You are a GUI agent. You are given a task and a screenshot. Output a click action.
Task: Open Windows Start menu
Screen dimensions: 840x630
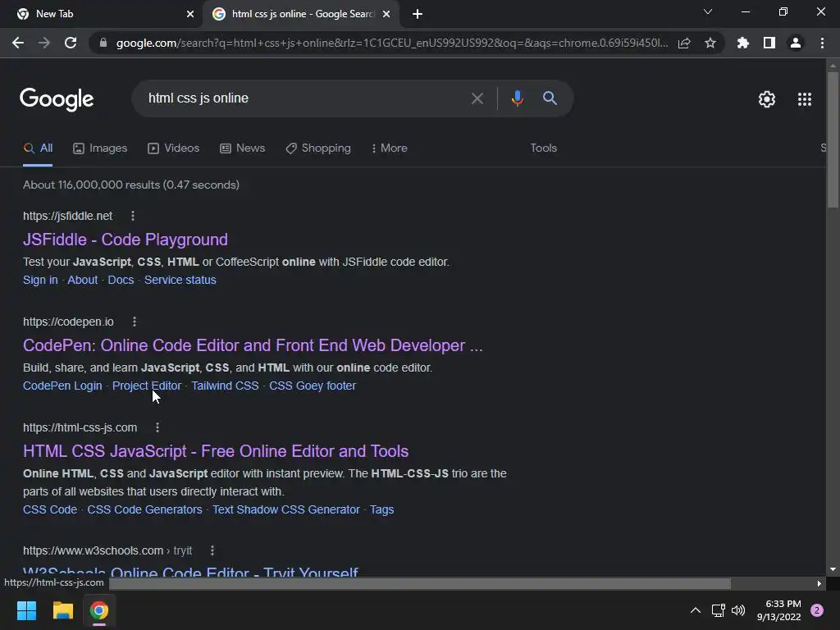coord(26,610)
